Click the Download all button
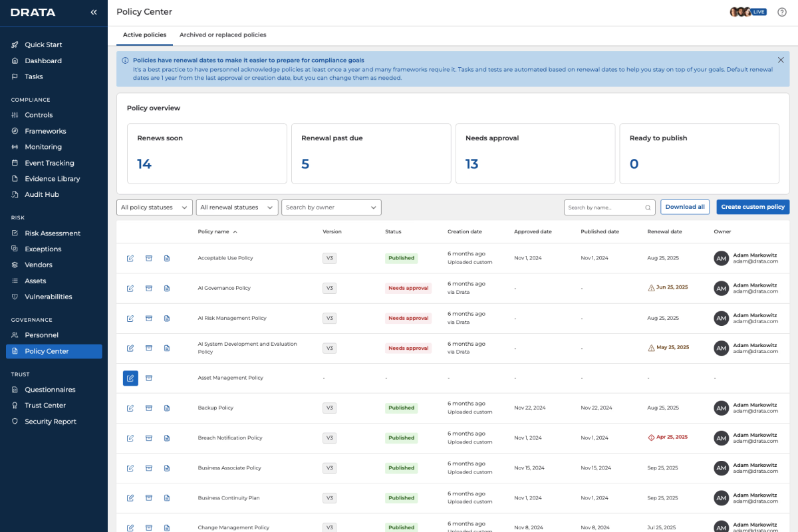 685,207
